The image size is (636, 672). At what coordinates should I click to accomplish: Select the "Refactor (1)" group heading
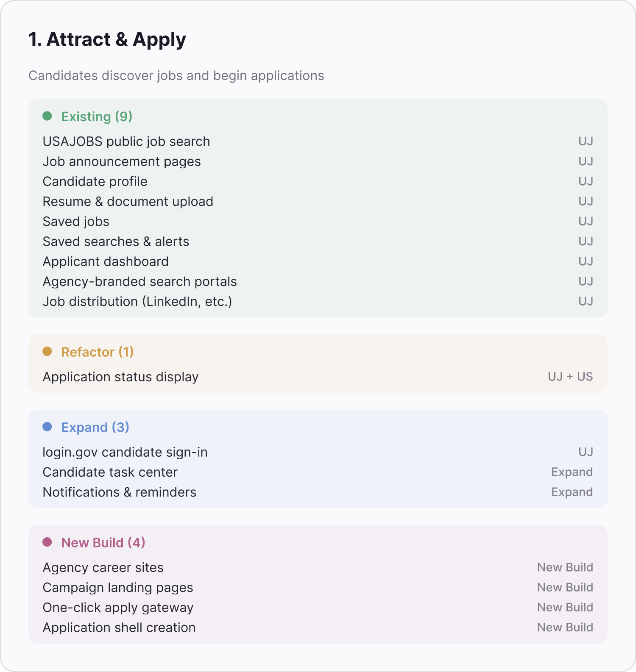[98, 352]
